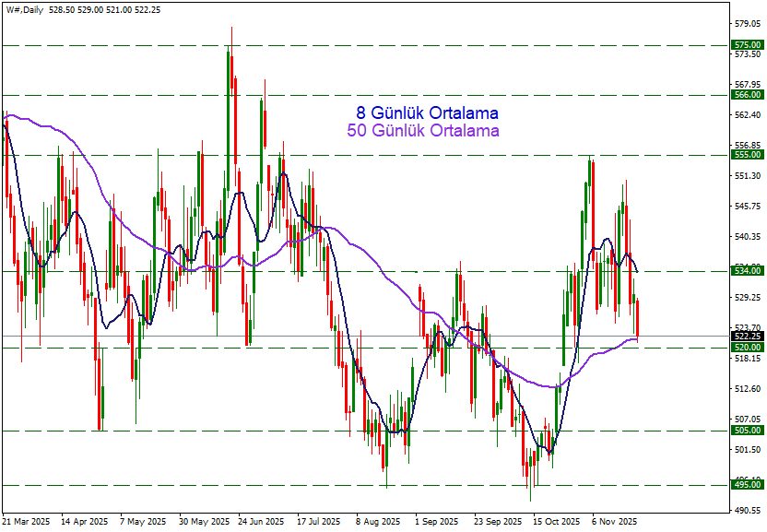767x532 pixels.
Task: Click the current price tag 522.25
Action: click(x=746, y=337)
